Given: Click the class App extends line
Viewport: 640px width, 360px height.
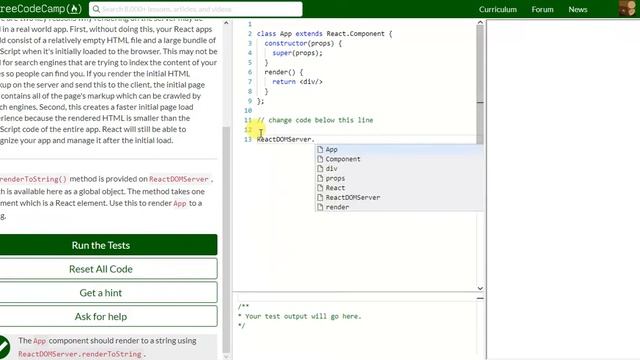Looking at the screenshot, I should (x=324, y=34).
